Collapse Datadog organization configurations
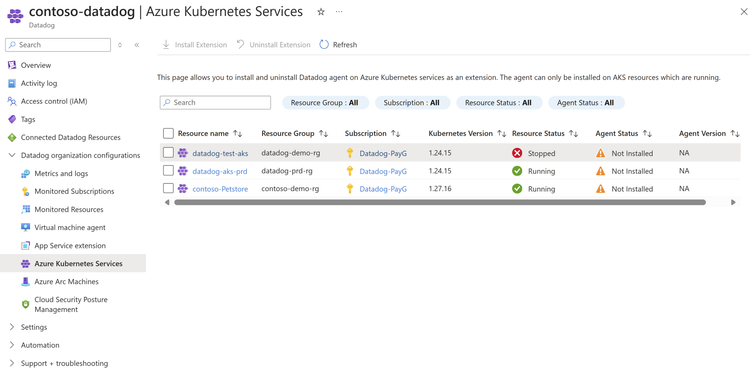Screen dimensions: 750x372 point(12,155)
